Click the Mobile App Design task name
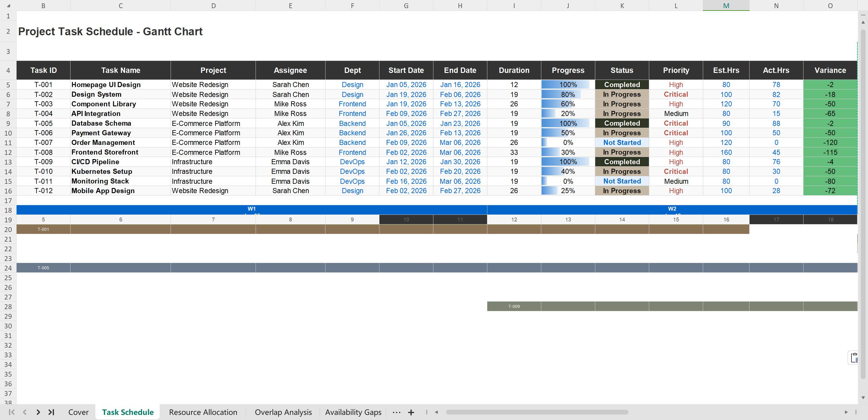This screenshot has width=868, height=420. click(x=121, y=191)
